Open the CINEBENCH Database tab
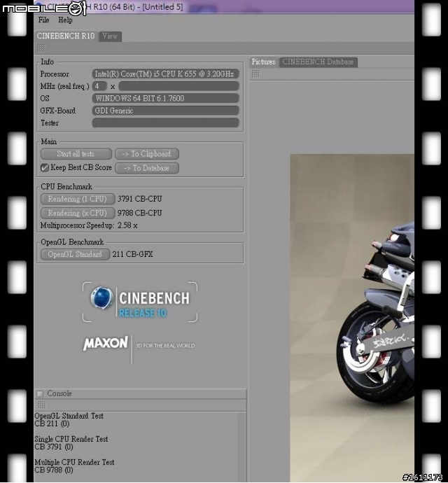Screen dimensions: 448x483 [318, 62]
